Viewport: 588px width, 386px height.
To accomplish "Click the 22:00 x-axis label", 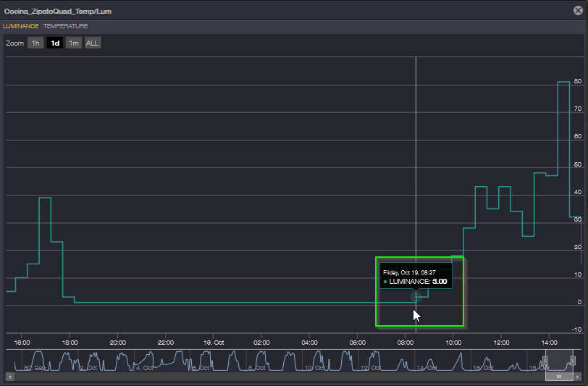I will click(x=166, y=343).
